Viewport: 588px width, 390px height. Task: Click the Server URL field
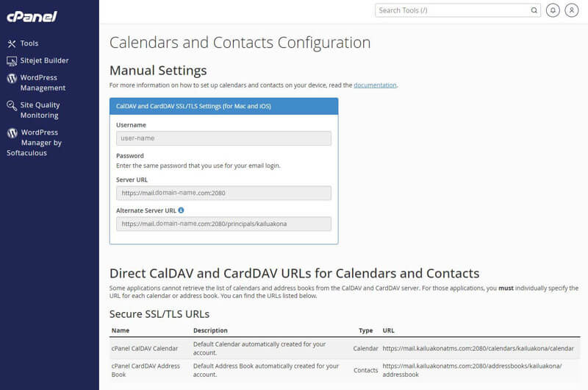point(223,194)
